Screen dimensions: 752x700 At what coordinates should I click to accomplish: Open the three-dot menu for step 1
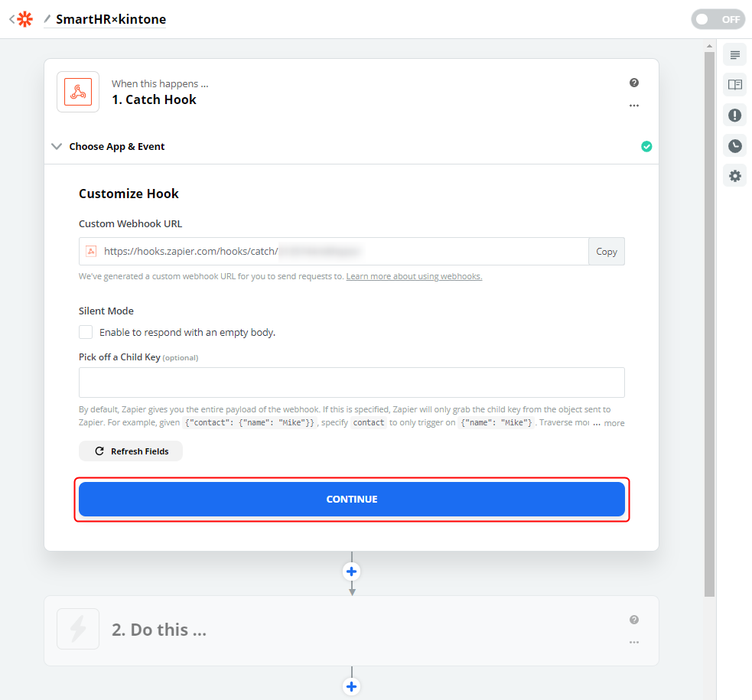(x=634, y=106)
